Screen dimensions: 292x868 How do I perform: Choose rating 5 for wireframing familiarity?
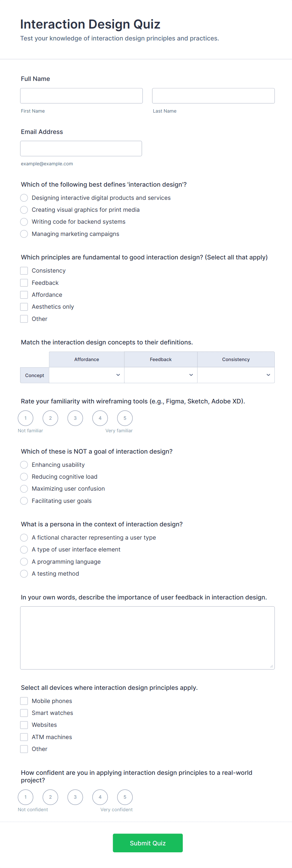pyautogui.click(x=125, y=418)
